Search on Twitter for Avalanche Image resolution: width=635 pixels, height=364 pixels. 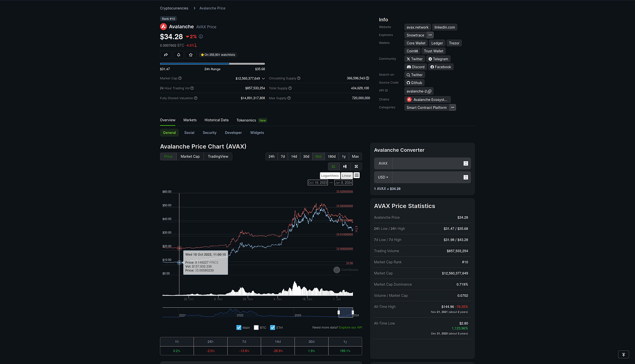click(415, 75)
